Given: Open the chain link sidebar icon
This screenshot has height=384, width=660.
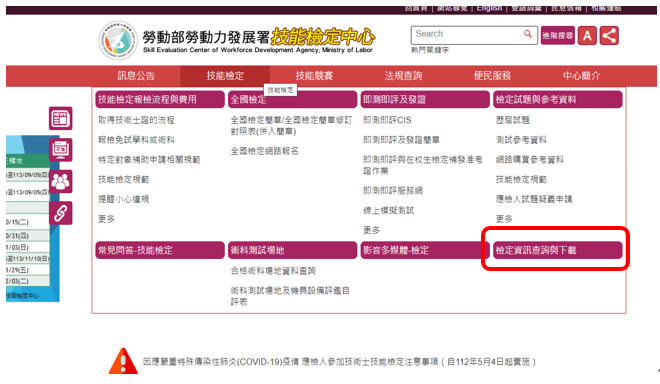Looking at the screenshot, I should click(61, 213).
